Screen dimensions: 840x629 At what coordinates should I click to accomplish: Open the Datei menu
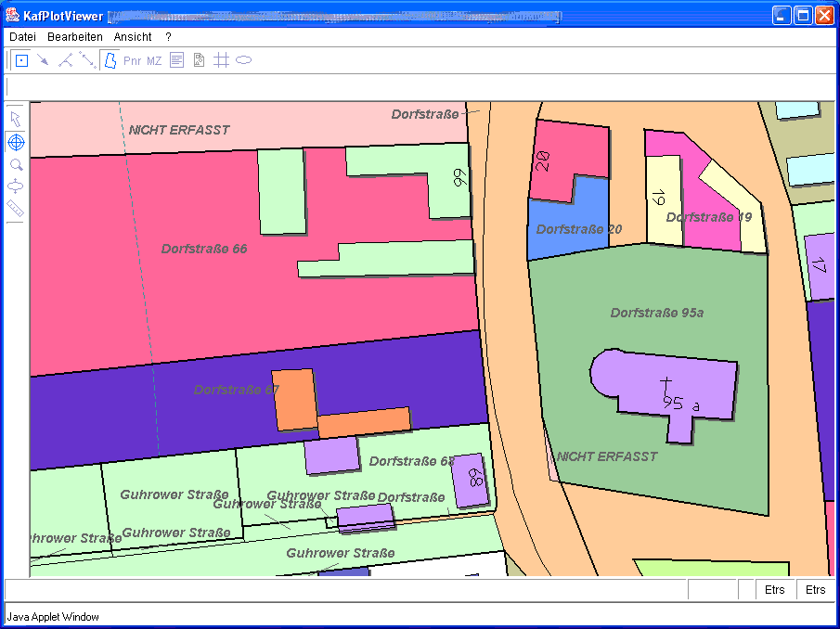pos(22,36)
